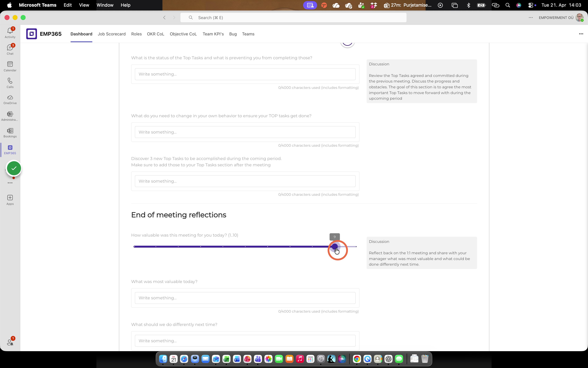This screenshot has width=588, height=368.
Task: Open Chat in the Teams sidebar
Action: coord(10,49)
